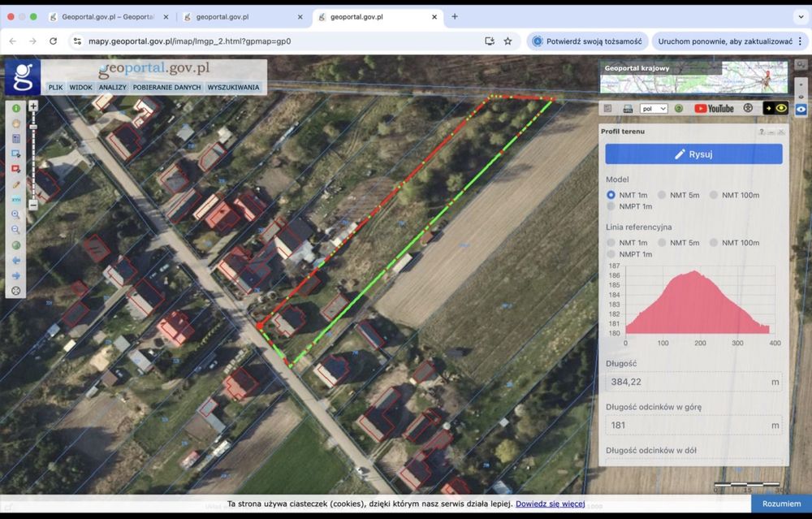Open the language dropdown showing pol
The image size is (812, 519).
coord(653,108)
